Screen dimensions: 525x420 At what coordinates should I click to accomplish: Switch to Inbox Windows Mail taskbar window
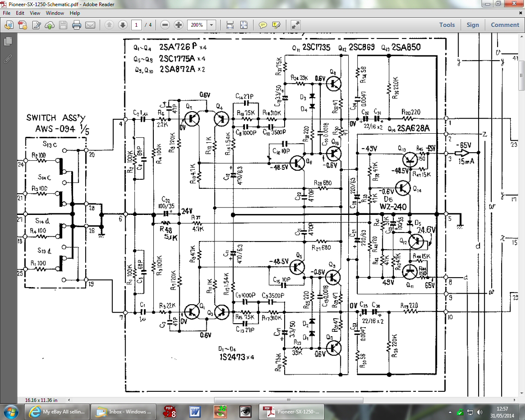123,412
